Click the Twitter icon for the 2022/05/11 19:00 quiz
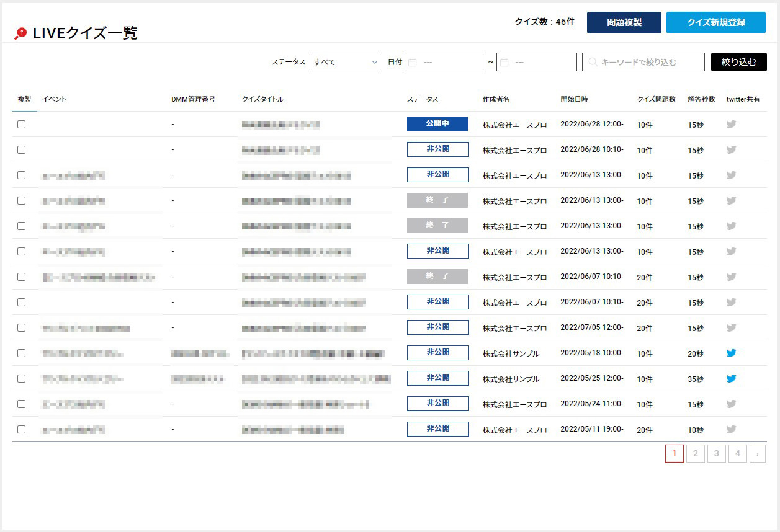This screenshot has width=780, height=532. [732, 429]
